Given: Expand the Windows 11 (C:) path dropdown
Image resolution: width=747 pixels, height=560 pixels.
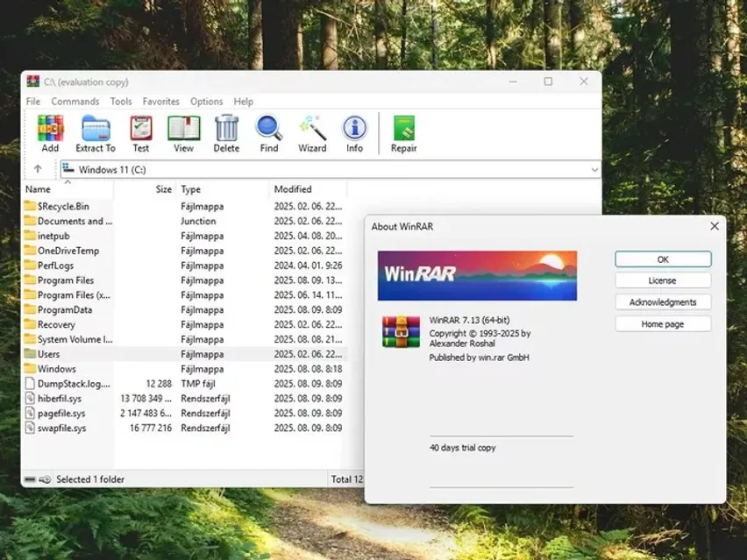Looking at the screenshot, I should 594,169.
